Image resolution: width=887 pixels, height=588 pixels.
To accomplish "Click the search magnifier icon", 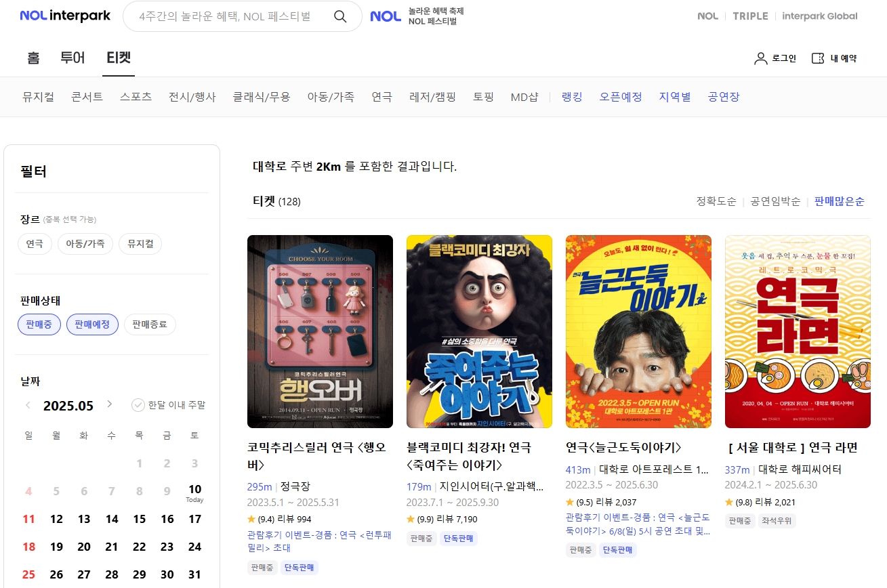I will point(340,16).
